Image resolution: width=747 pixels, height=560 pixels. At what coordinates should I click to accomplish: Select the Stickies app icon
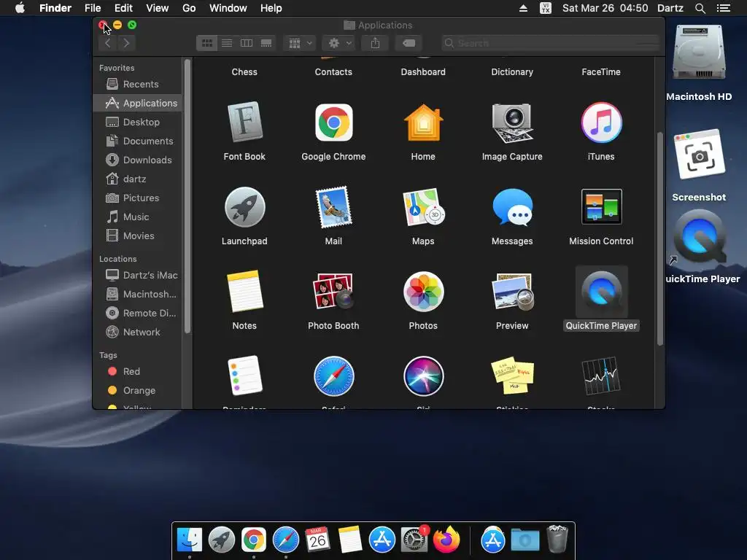[512, 376]
